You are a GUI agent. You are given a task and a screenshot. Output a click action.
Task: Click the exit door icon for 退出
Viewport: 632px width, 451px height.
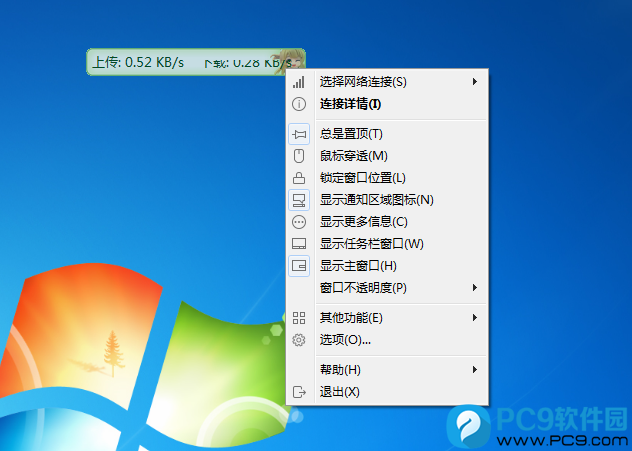coord(299,392)
